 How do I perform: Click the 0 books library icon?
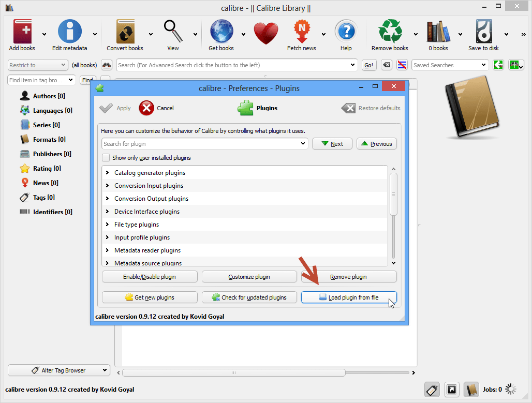tap(437, 30)
